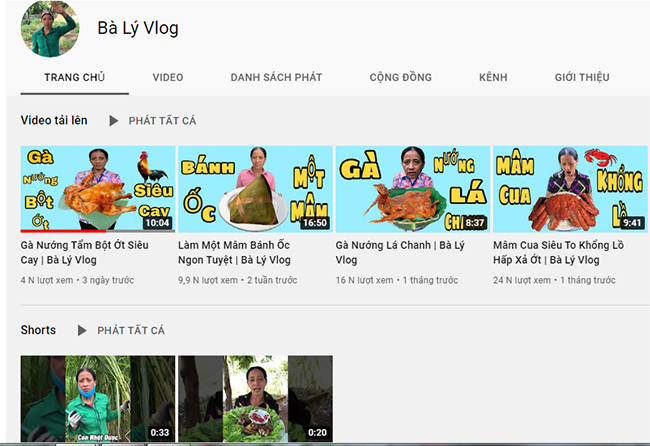Switch to the VIDEO tab
Viewport: 650px width, 446px height.
tap(168, 77)
